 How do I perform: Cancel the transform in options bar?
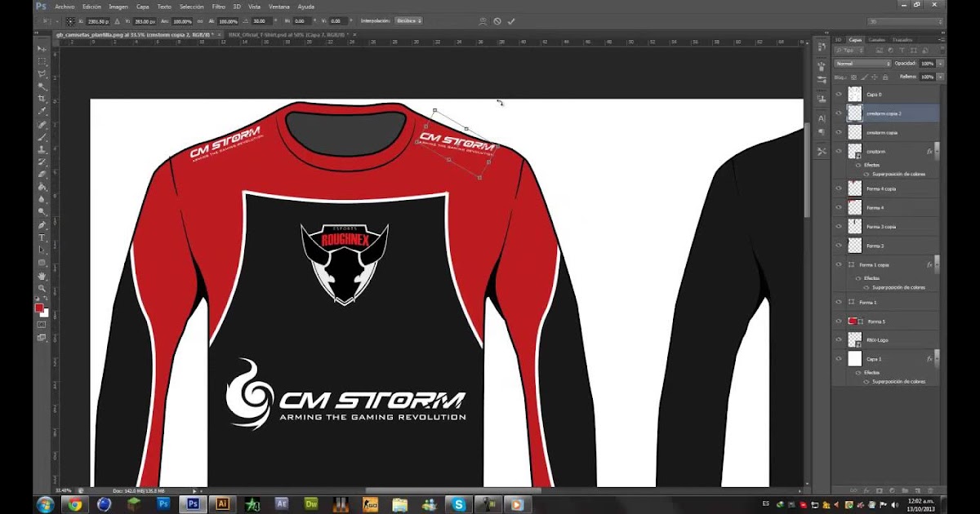click(x=497, y=20)
